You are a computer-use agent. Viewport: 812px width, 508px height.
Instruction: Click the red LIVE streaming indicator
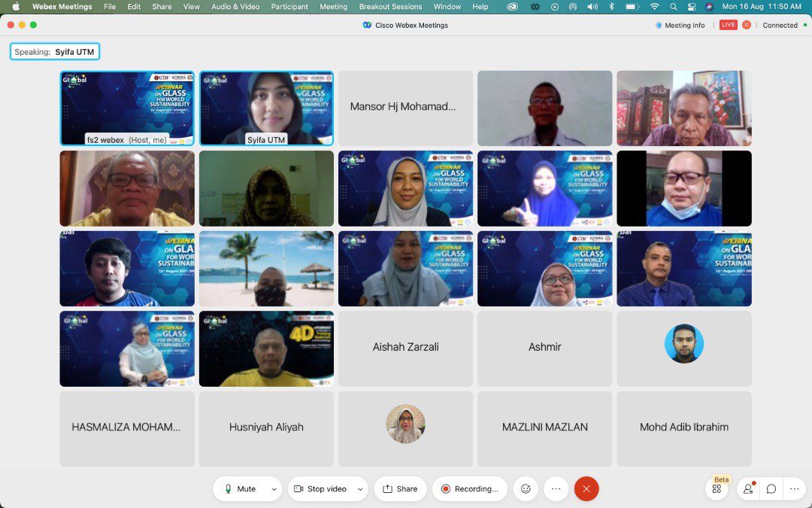coord(728,25)
